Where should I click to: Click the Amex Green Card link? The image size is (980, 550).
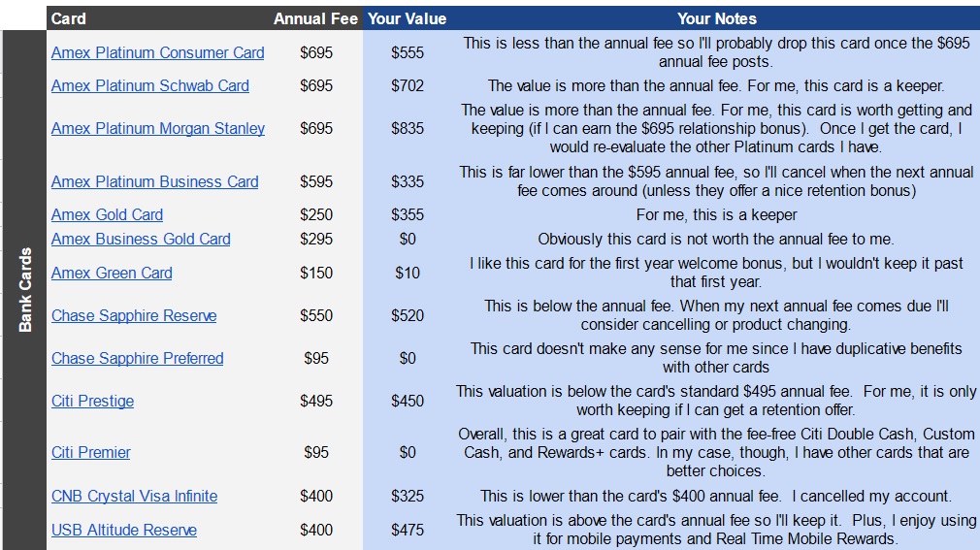coord(112,273)
